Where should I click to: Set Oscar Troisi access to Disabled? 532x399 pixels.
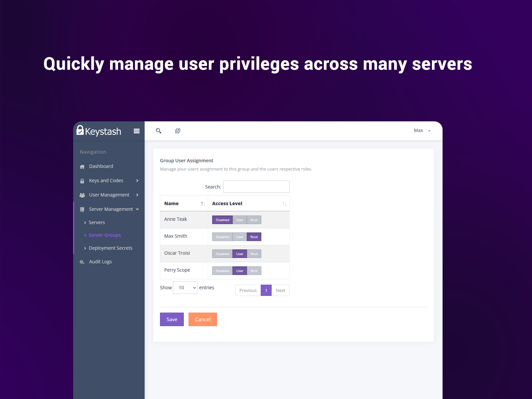click(x=222, y=254)
